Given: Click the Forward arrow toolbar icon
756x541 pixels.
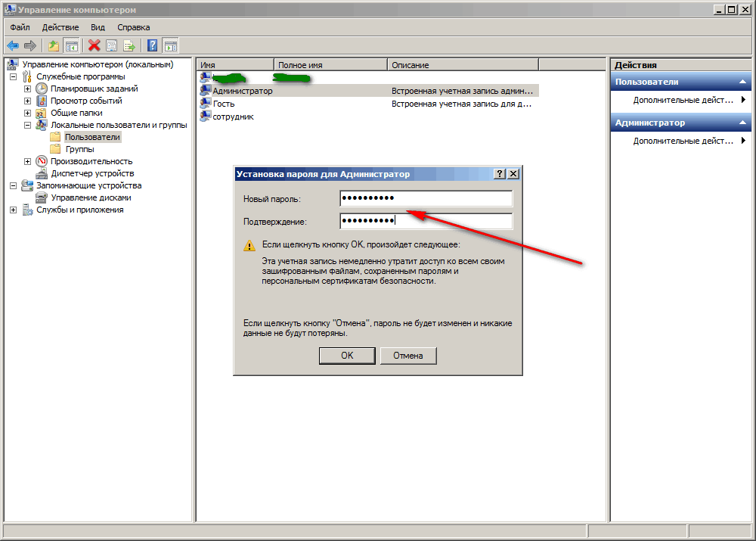Looking at the screenshot, I should [x=30, y=46].
